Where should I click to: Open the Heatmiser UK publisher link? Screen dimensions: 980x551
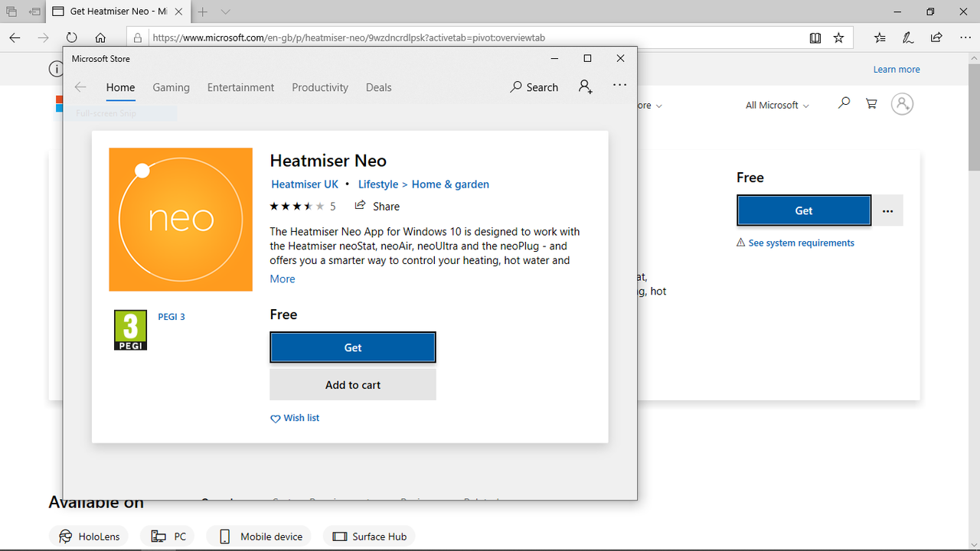pos(305,184)
